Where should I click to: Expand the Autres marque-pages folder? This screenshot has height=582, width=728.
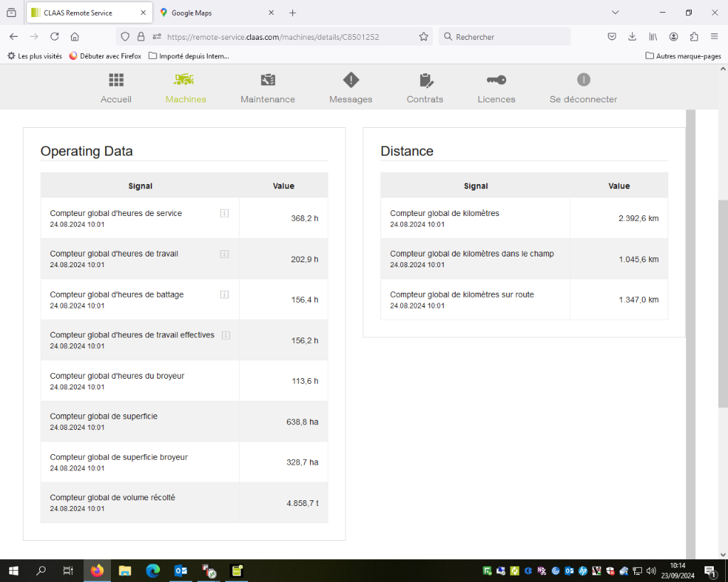pos(683,56)
